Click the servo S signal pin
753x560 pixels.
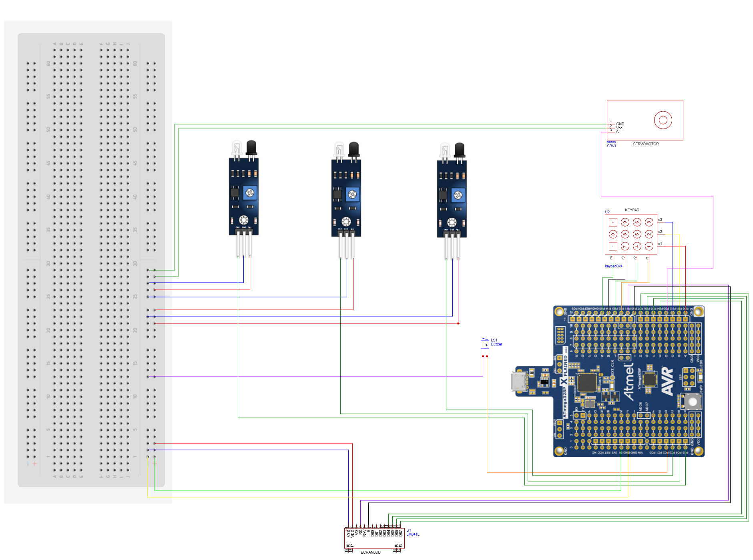coord(617,132)
